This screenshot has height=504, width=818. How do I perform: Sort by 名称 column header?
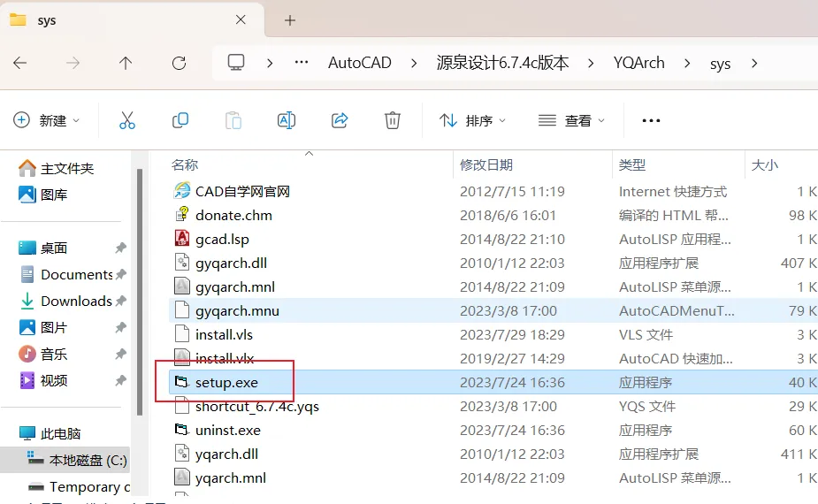(185, 164)
